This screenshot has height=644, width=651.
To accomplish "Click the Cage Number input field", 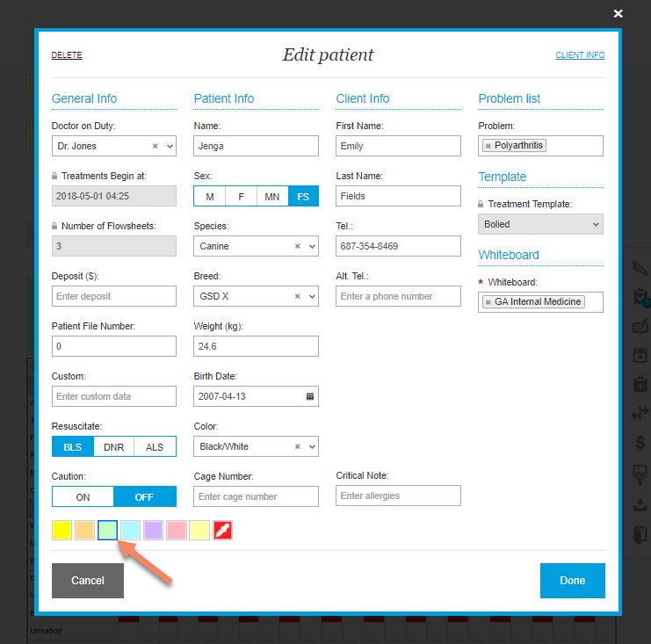I will [x=256, y=496].
